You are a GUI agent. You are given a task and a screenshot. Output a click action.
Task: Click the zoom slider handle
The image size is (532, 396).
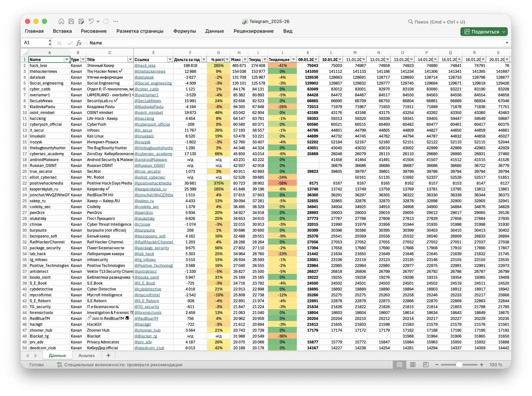(x=459, y=365)
